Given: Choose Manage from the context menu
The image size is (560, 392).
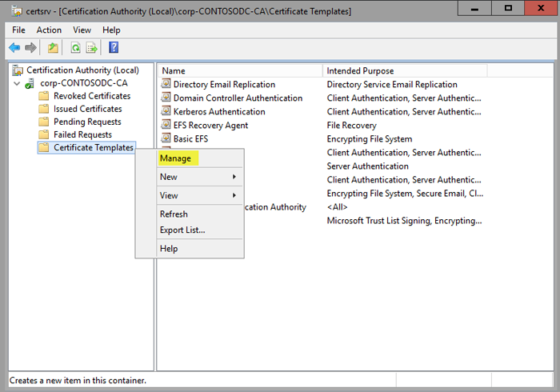Looking at the screenshot, I should 175,158.
